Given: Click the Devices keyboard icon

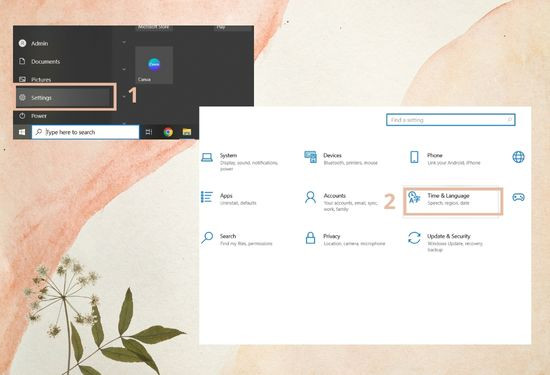Looking at the screenshot, I should [310, 157].
